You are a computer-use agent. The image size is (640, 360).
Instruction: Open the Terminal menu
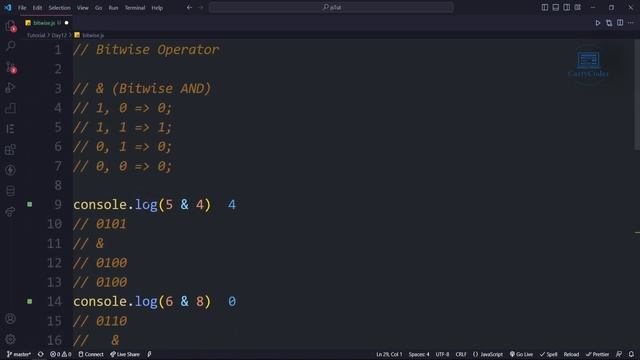135,8
